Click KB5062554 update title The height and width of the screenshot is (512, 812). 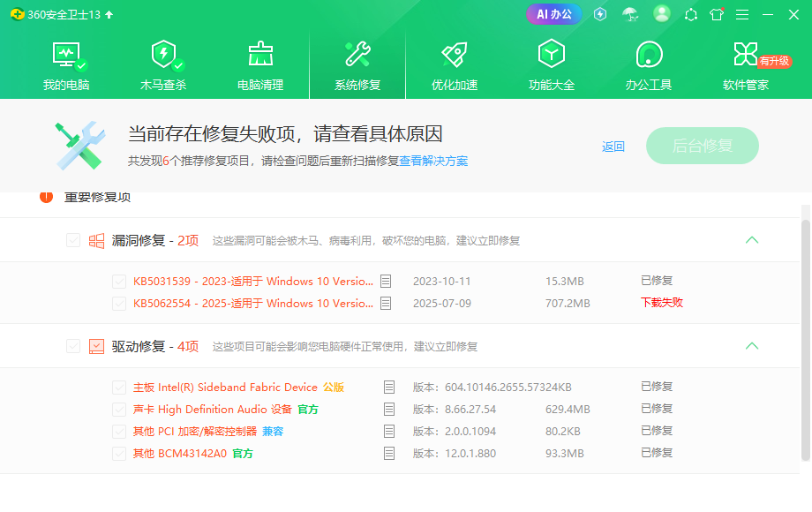tap(253, 304)
